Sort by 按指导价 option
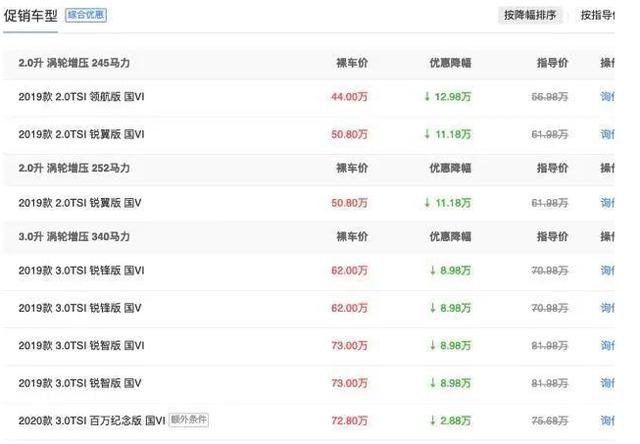 click(x=598, y=16)
